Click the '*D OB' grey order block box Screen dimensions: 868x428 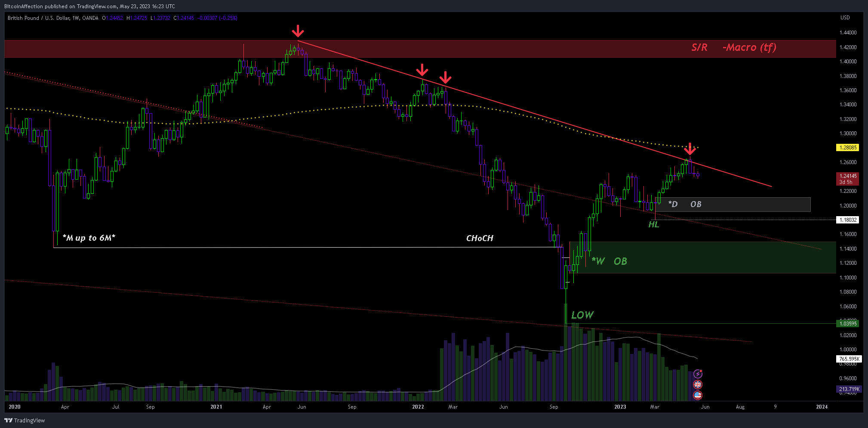pyautogui.click(x=733, y=205)
